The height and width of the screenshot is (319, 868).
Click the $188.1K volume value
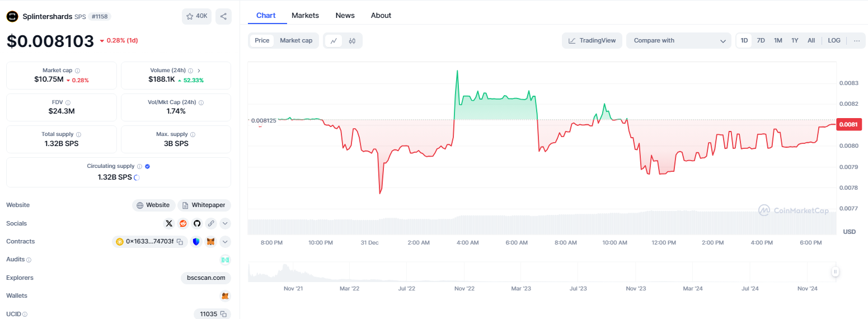click(x=162, y=79)
